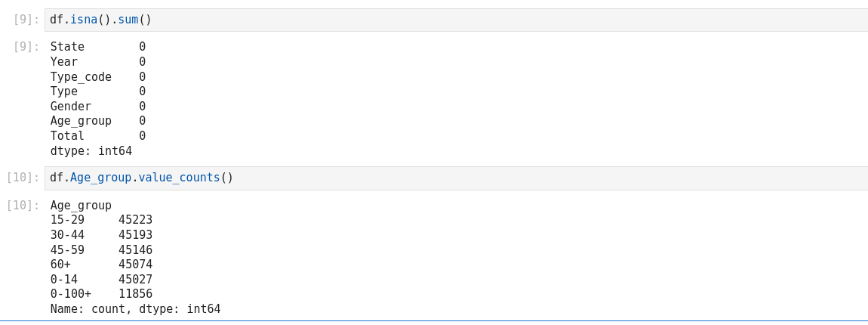Image resolution: width=868 pixels, height=325 pixels.
Task: Select the input prompt [10] label
Action: [23, 178]
